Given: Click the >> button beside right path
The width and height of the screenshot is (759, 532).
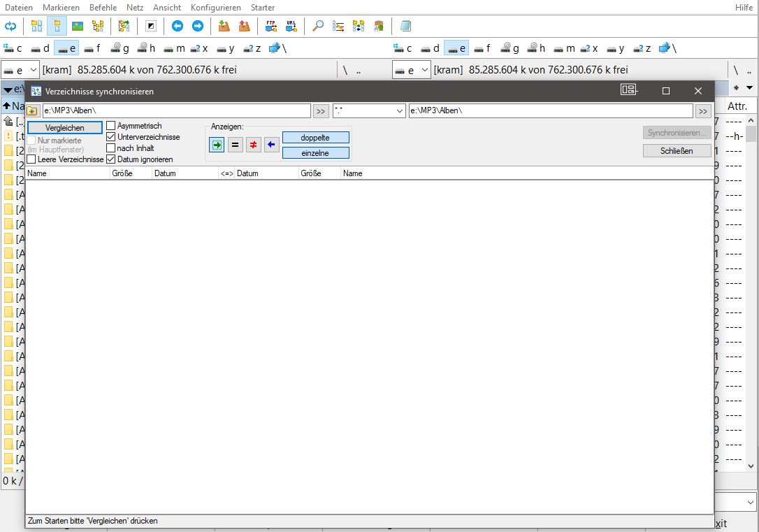Looking at the screenshot, I should (703, 111).
